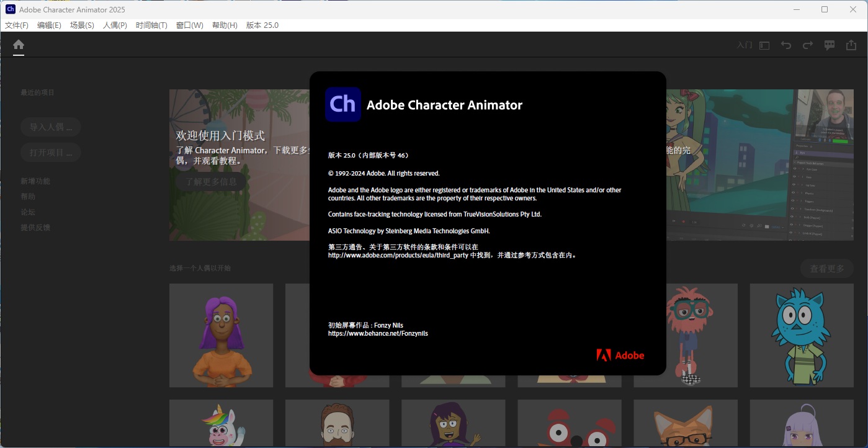Undo the last action
The image size is (868, 448).
786,45
